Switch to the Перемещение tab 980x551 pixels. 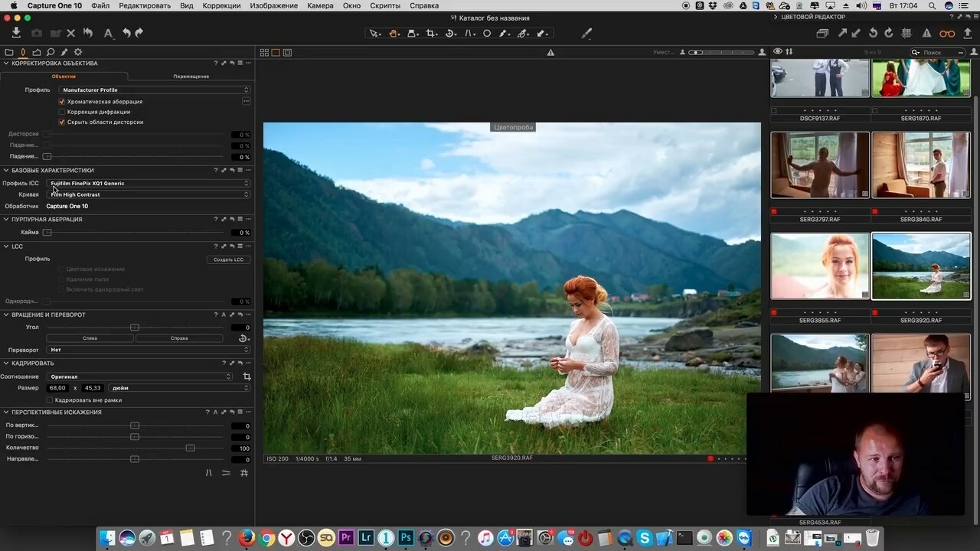click(191, 77)
